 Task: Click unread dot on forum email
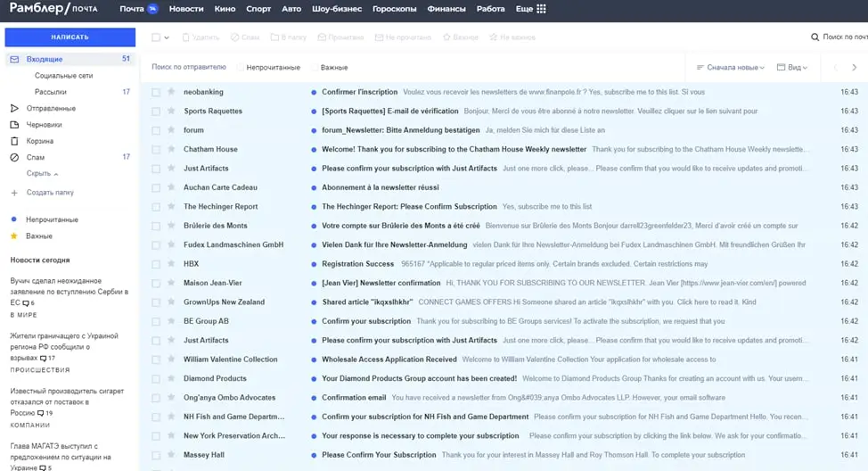(x=314, y=130)
